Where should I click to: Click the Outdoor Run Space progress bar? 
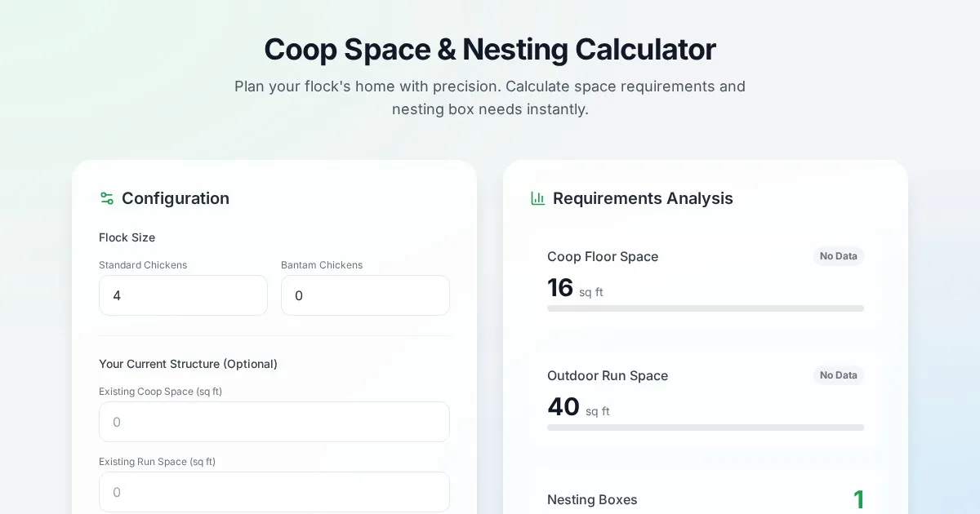point(705,428)
